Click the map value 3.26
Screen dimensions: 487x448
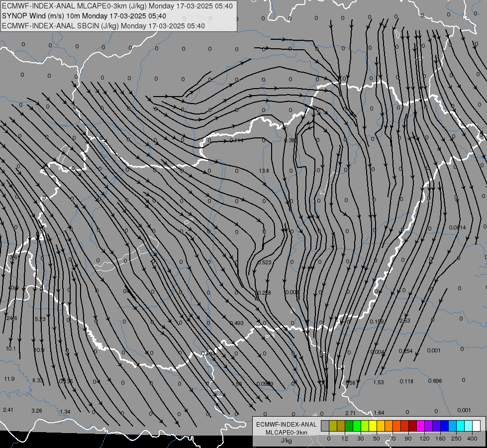[x=37, y=411]
